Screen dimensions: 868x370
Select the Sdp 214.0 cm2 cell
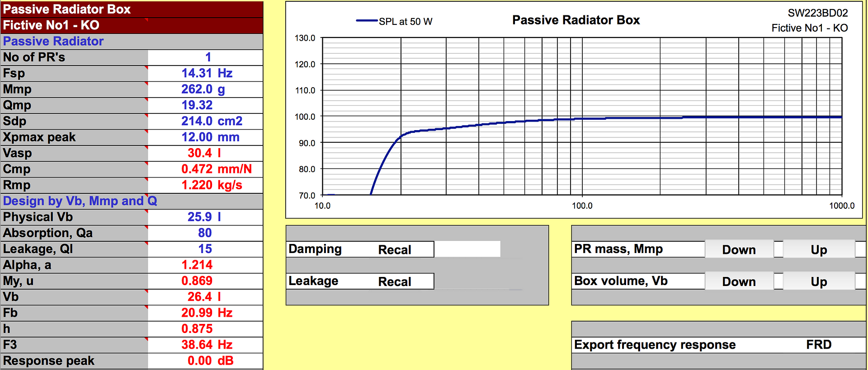pyautogui.click(x=205, y=121)
